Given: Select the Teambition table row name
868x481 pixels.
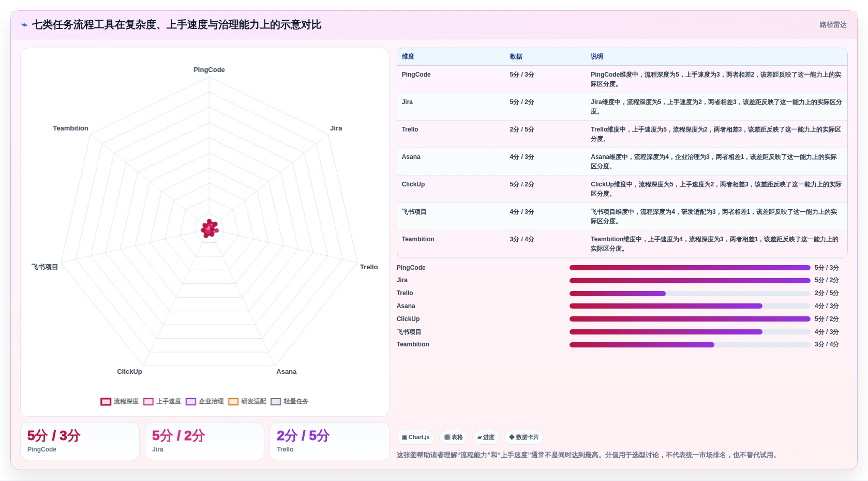Looking at the screenshot, I should pyautogui.click(x=418, y=239).
